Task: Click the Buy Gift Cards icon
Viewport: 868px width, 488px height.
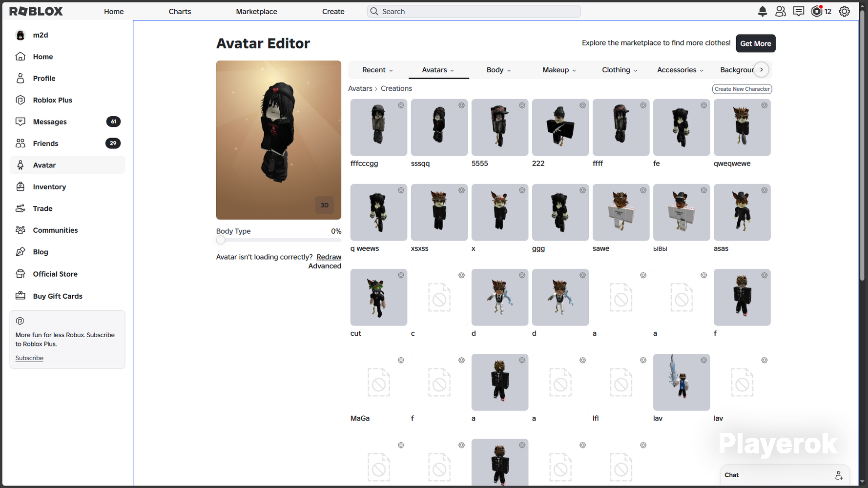Action: (21, 296)
